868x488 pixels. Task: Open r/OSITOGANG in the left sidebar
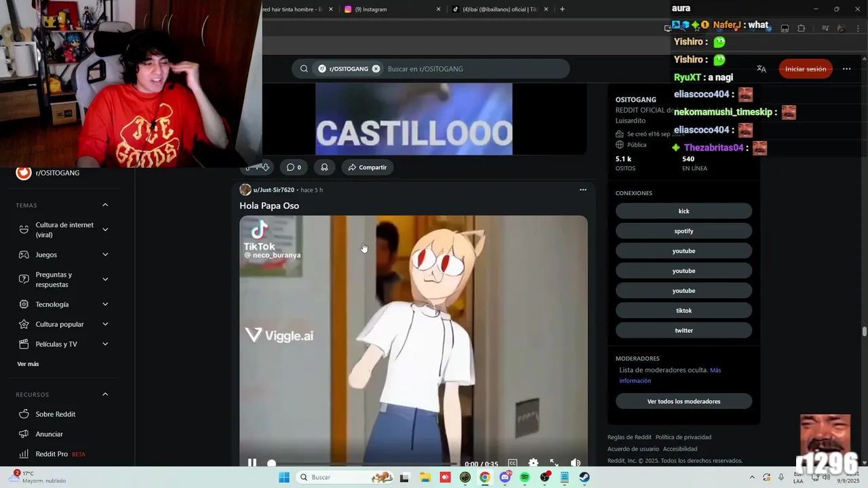point(57,173)
